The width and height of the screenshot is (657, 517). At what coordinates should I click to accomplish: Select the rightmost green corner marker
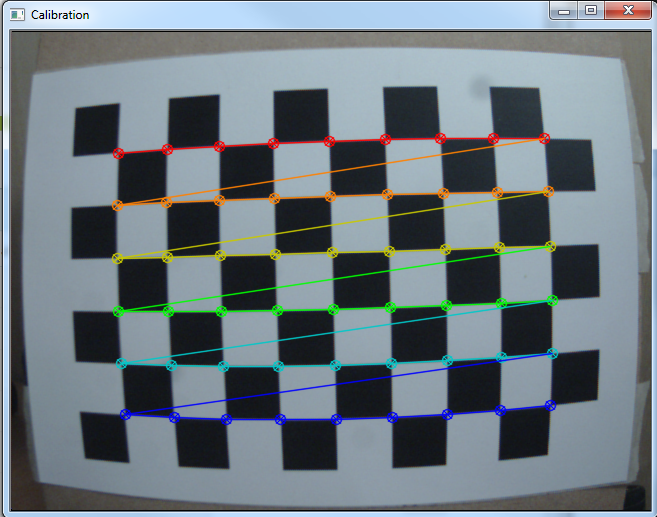552,300
